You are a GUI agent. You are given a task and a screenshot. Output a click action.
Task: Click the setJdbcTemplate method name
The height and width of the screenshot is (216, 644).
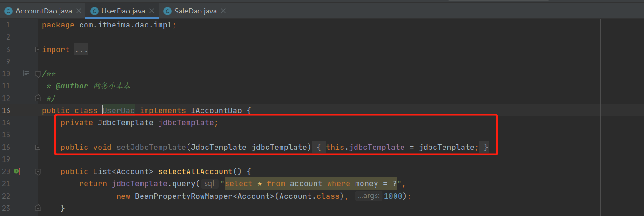(151, 147)
